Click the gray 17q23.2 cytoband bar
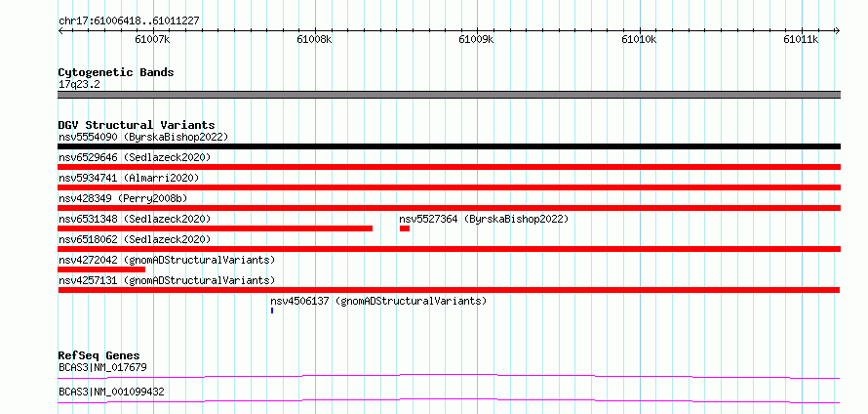The height and width of the screenshot is (414, 868). (x=449, y=95)
